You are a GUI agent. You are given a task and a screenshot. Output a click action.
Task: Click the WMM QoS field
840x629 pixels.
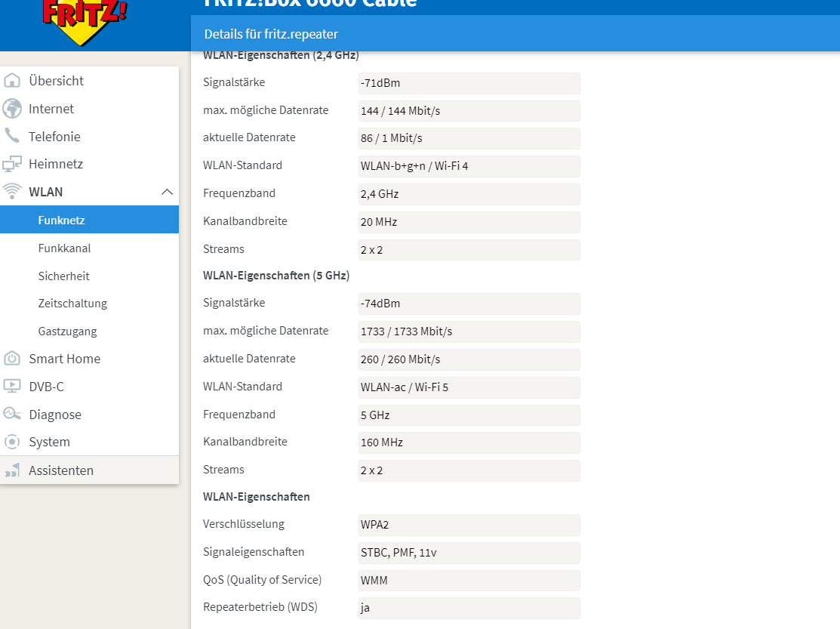tap(469, 581)
